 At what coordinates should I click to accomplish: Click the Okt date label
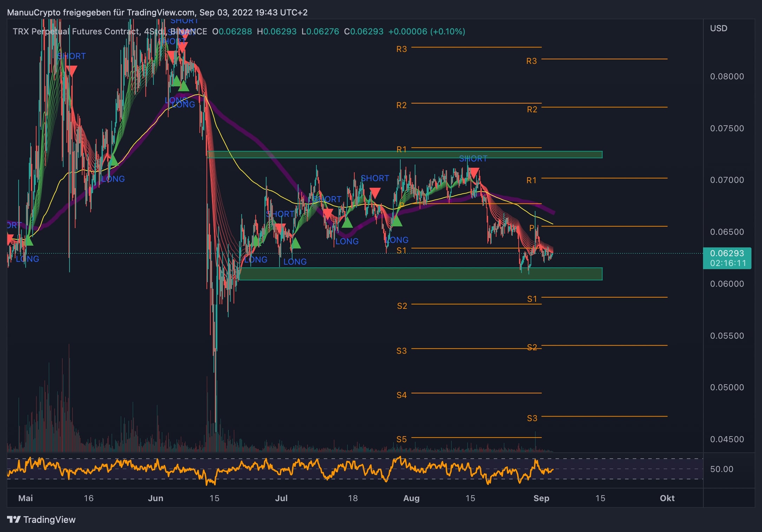(x=667, y=498)
